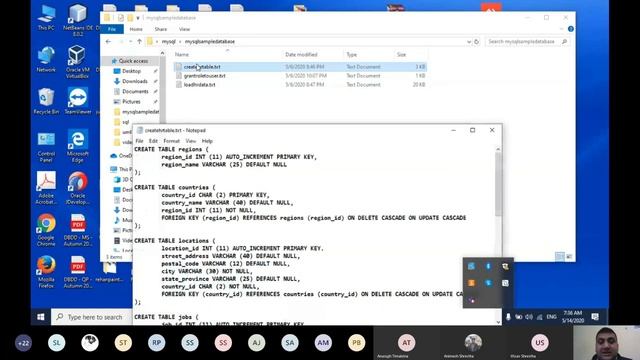Click the microphone tray icon
This screenshot has height=360, width=640.
point(508,317)
